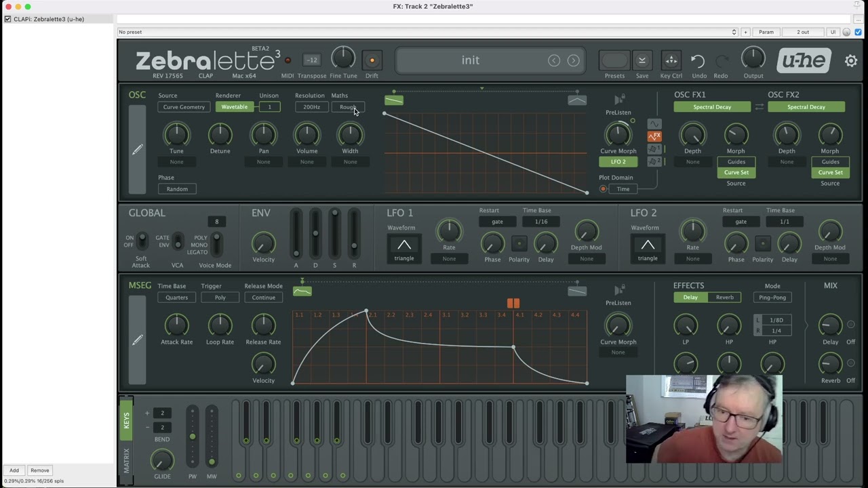Viewport: 868px width, 488px height.
Task: Select Wavetable renderer option
Action: (235, 107)
